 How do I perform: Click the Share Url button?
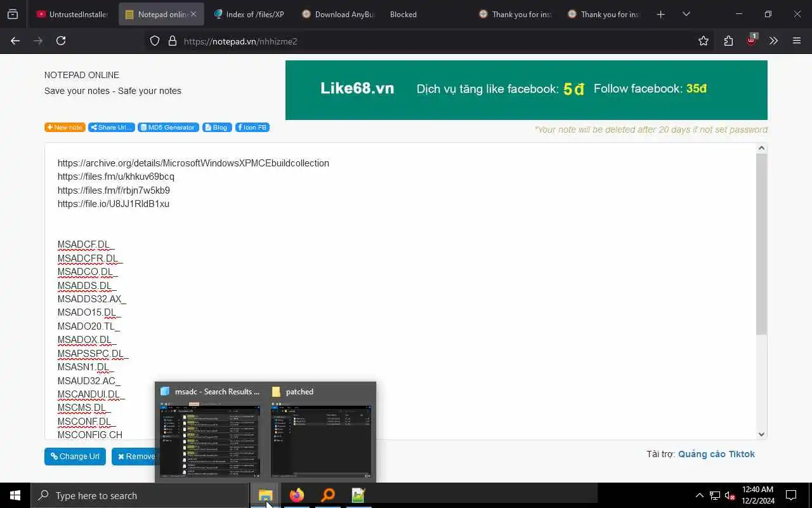coord(112,127)
